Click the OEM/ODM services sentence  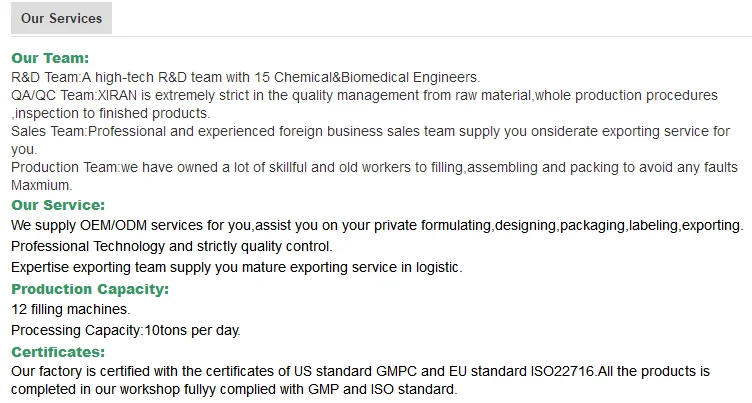pyautogui.click(x=376, y=225)
